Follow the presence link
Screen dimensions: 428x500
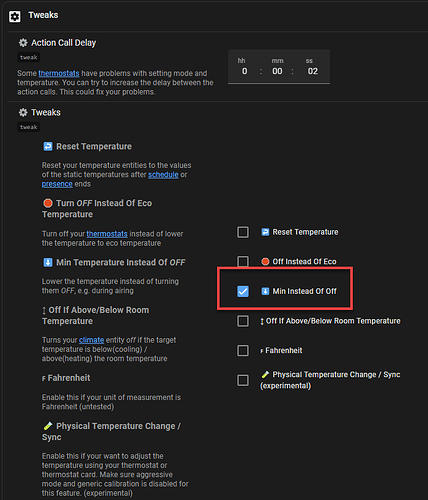(x=57, y=184)
